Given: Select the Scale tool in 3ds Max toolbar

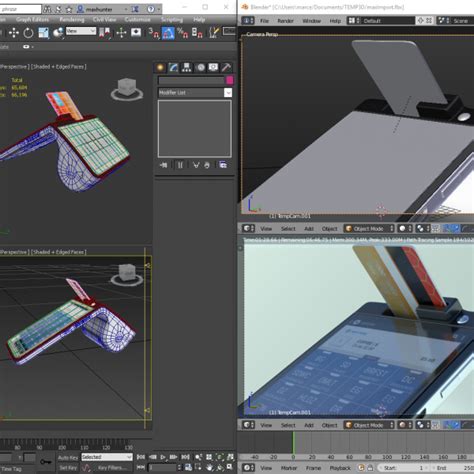Looking at the screenshot, I should click(43, 33).
